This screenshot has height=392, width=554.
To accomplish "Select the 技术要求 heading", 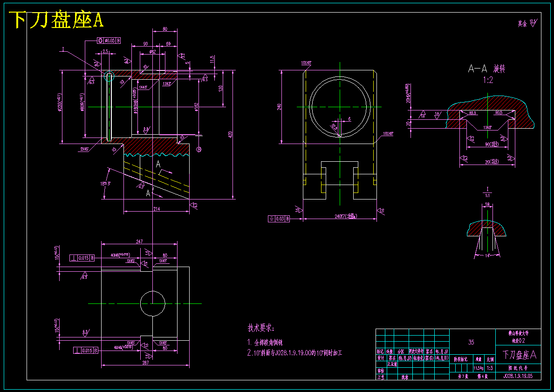I will pos(261,328).
